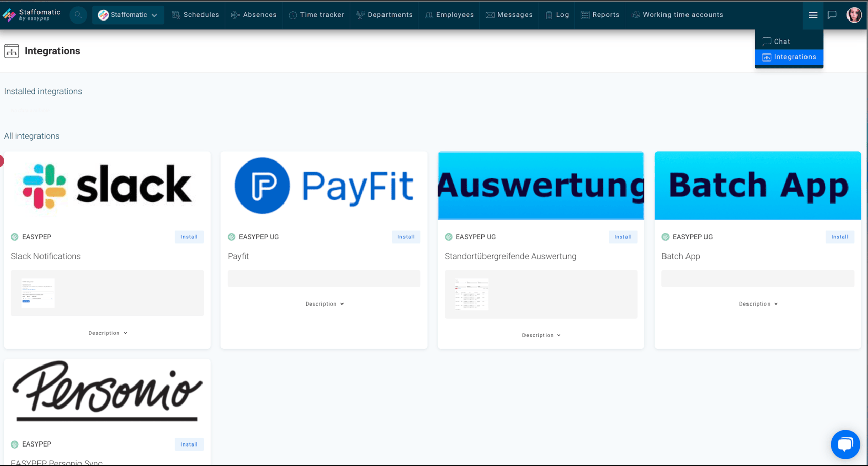Open the hamburger menu in the top bar
The height and width of the screenshot is (466, 868).
point(813,15)
